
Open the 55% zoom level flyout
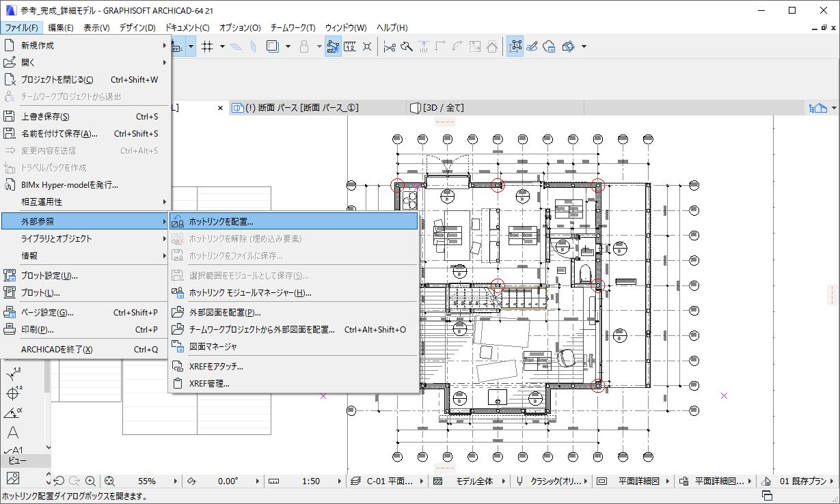(177, 481)
